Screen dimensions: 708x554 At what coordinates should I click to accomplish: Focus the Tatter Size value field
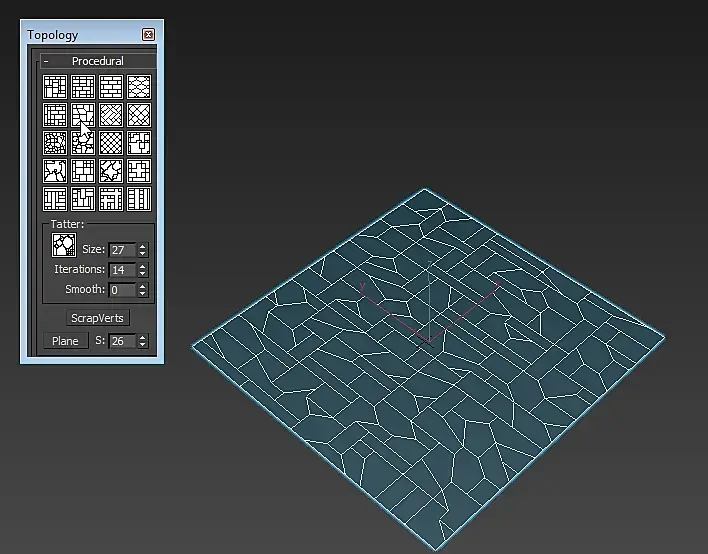(x=122, y=250)
